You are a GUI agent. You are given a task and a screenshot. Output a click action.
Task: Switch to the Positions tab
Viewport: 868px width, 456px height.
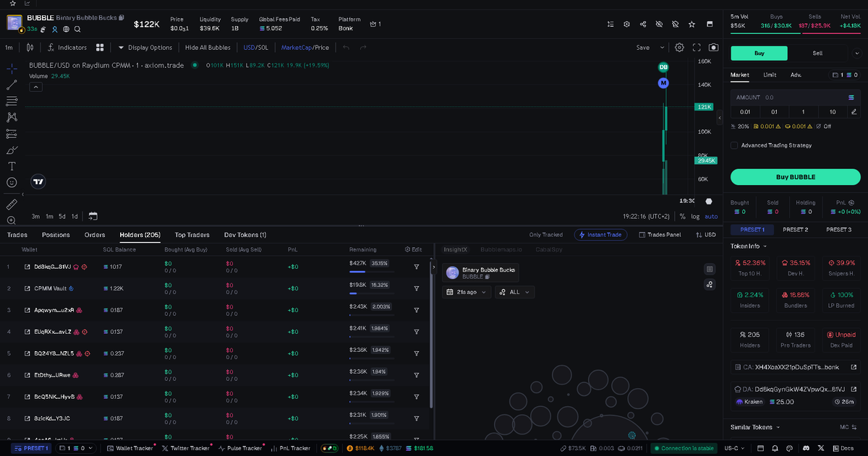point(56,235)
